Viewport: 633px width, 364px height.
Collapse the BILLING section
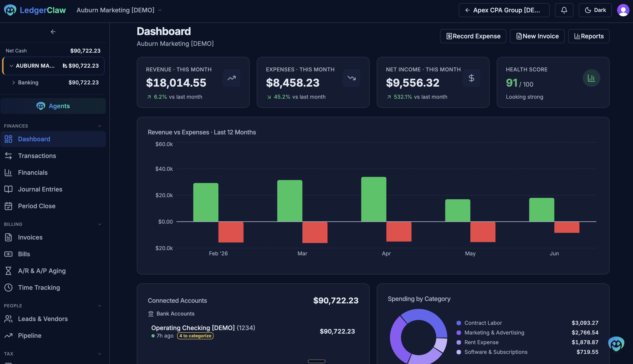pyautogui.click(x=99, y=224)
